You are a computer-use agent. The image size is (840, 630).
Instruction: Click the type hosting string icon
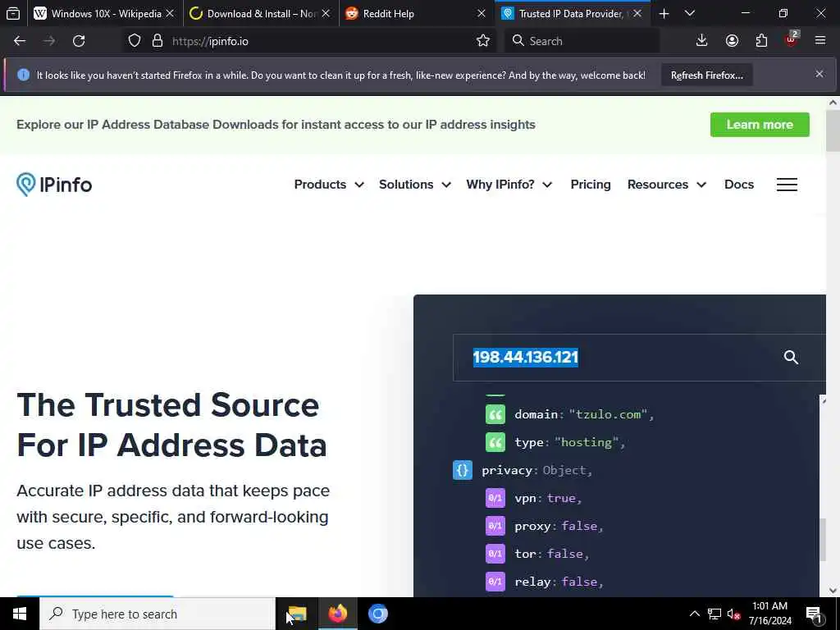coord(495,442)
